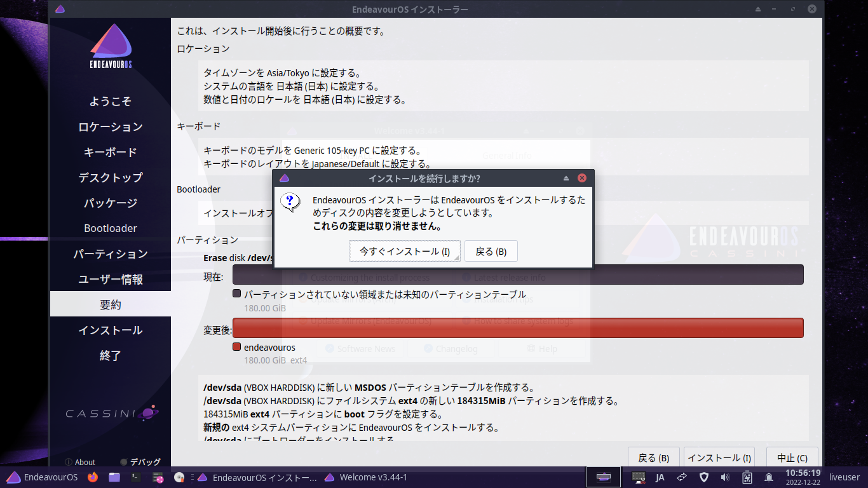Click the installer's bottom インストール (I) button

(719, 458)
